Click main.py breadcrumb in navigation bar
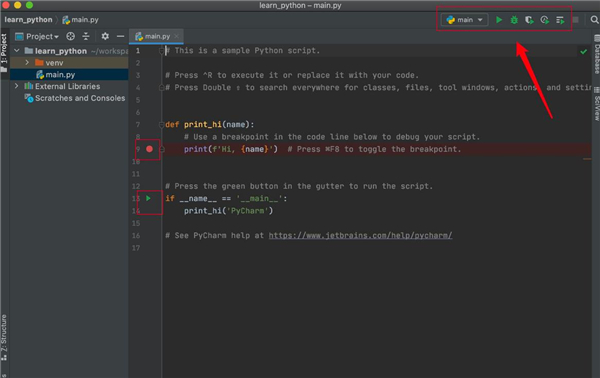Screen dimensions: 600x378 [x=81, y=20]
